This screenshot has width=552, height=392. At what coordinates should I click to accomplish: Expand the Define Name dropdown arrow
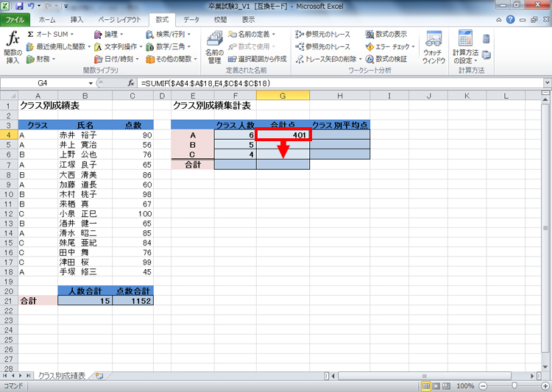(x=273, y=34)
